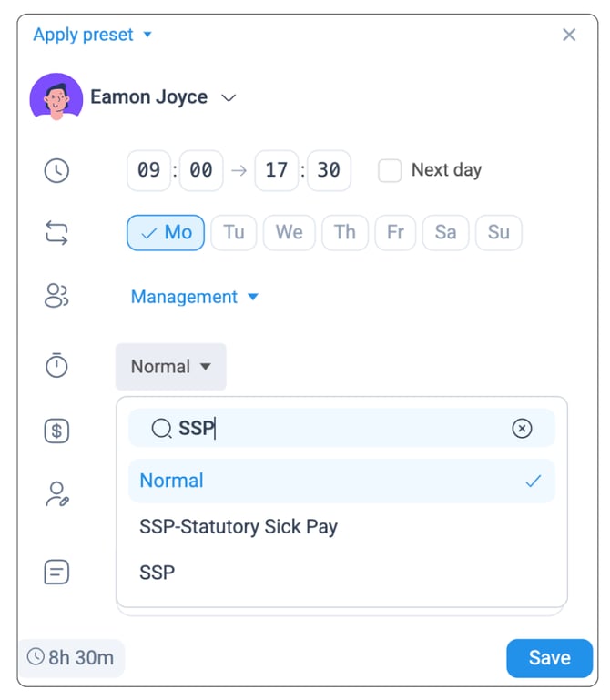The width and height of the screenshot is (610, 700).
Task: Click the dollar sign pay icon
Action: (x=56, y=431)
